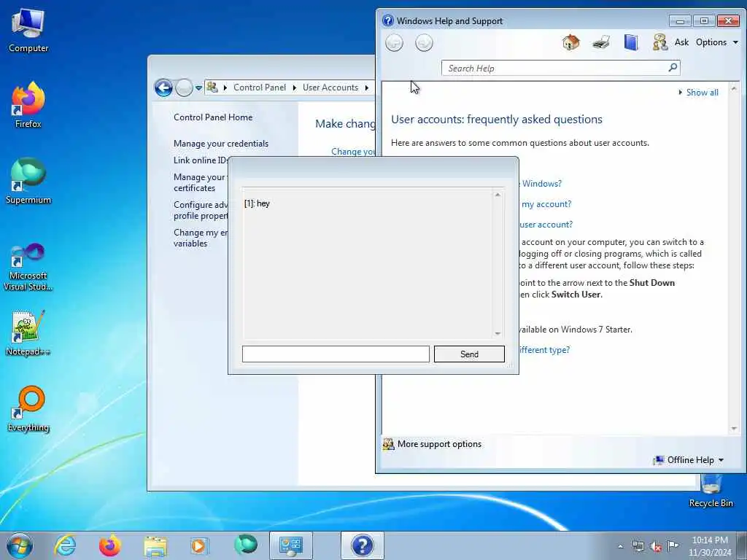Viewport: 747px width, 560px height.
Task: Click the Ask icon in Help toolbar
Action: coord(659,43)
